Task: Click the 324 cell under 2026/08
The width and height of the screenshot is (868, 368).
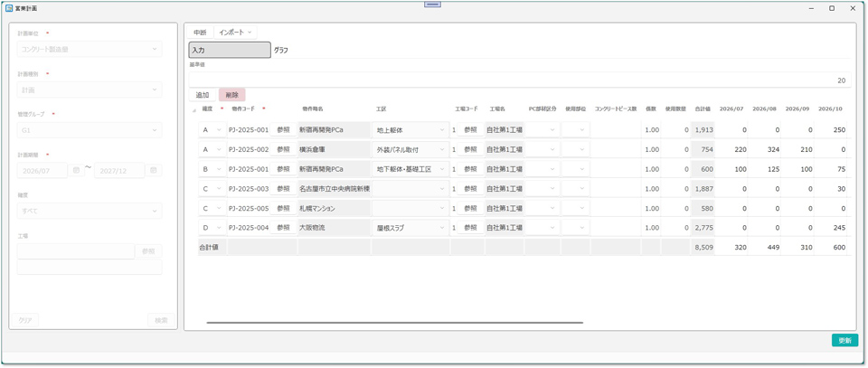Action: pyautogui.click(x=764, y=149)
